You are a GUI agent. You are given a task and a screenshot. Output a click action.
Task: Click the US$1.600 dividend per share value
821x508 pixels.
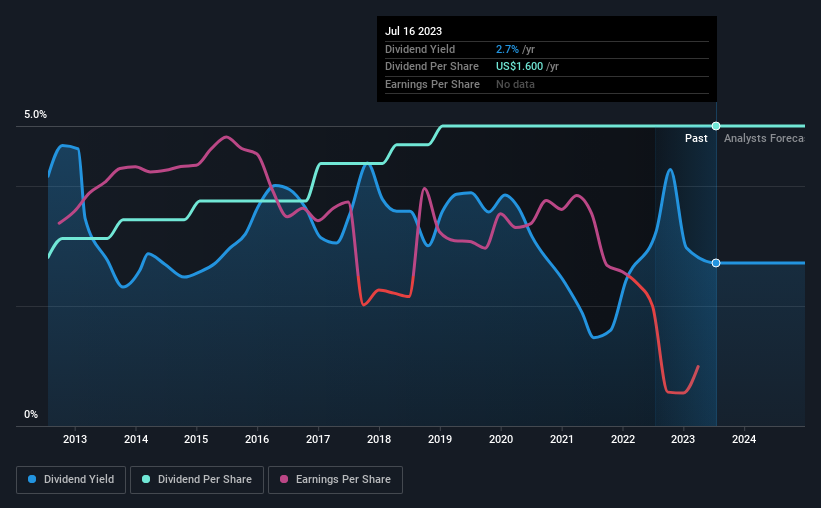tap(519, 67)
